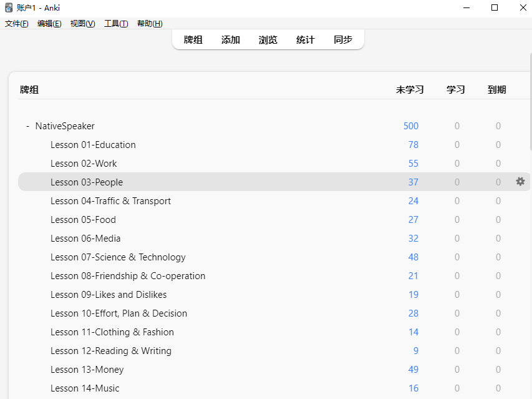
Task: Collapse the NativeSpeaker deck
Action: click(28, 126)
